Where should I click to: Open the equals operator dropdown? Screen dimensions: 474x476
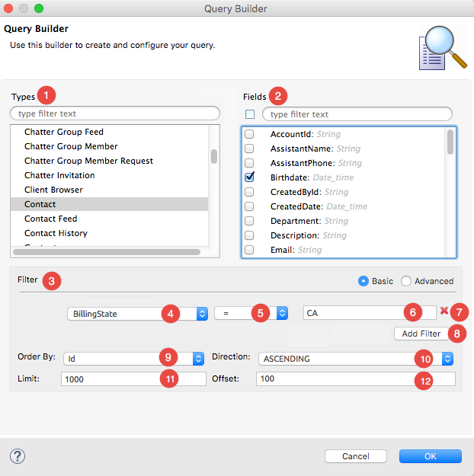click(x=251, y=313)
